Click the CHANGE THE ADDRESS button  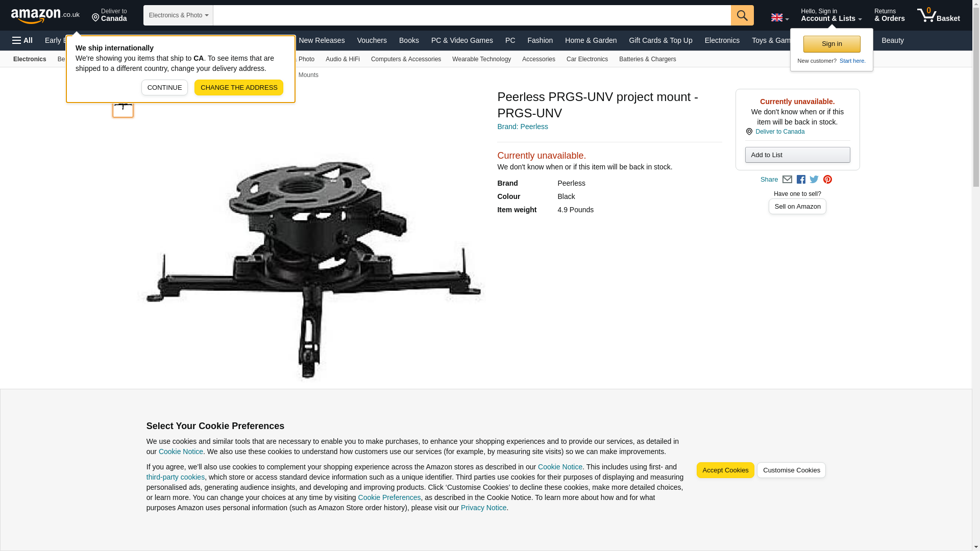(x=239, y=88)
